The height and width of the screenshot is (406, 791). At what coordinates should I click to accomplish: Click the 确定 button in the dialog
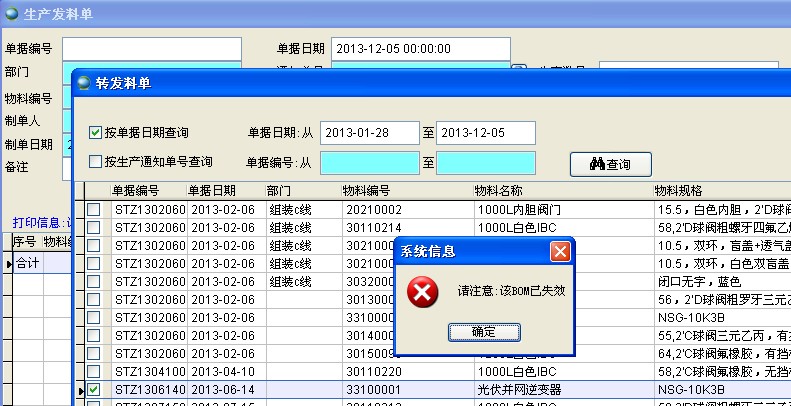[483, 331]
